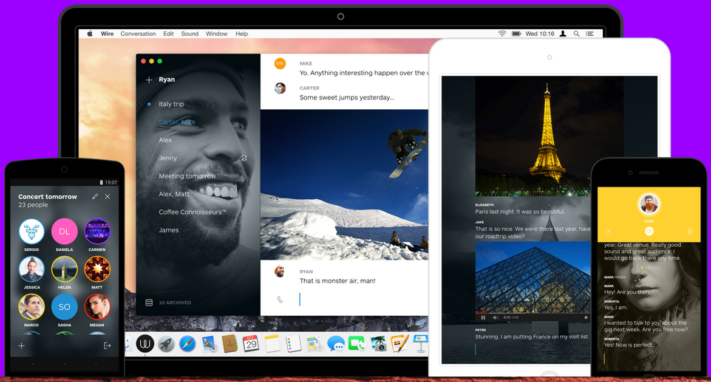Click the user account icon in the menu bar
The height and width of the screenshot is (382, 711).
click(563, 34)
